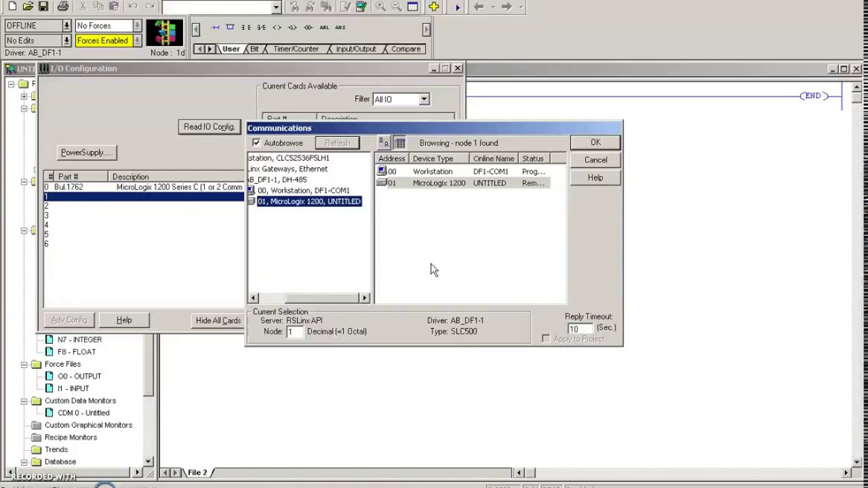This screenshot has height=488, width=868.
Task: Zoom in with the magnifier plus icon
Action: [x=380, y=7]
